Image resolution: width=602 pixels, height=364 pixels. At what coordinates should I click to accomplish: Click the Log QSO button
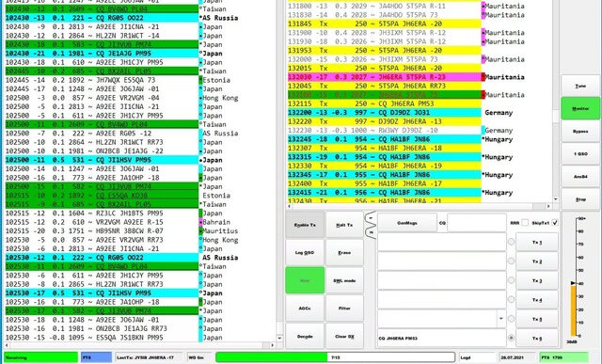coord(305,253)
